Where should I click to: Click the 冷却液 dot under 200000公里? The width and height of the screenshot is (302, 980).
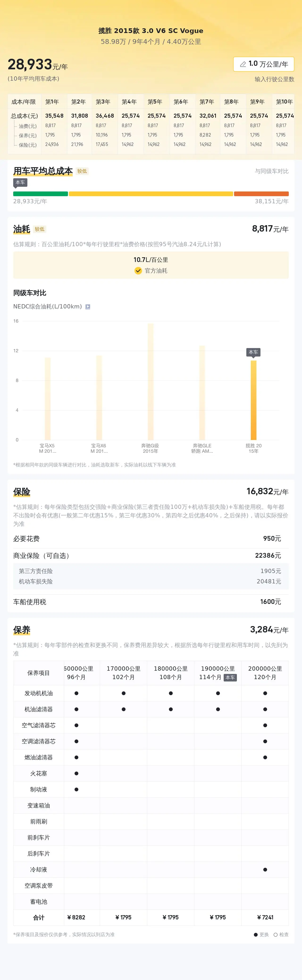(265, 870)
